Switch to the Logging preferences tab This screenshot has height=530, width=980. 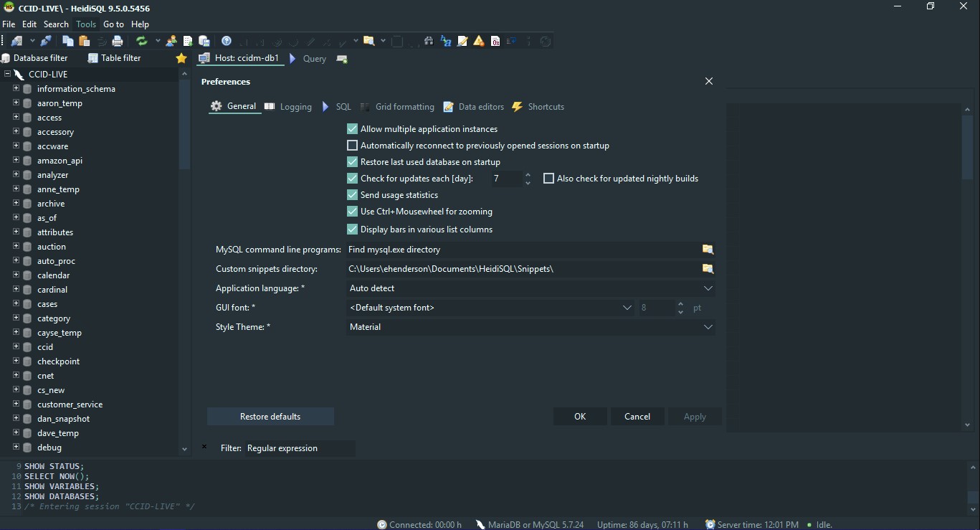click(295, 106)
